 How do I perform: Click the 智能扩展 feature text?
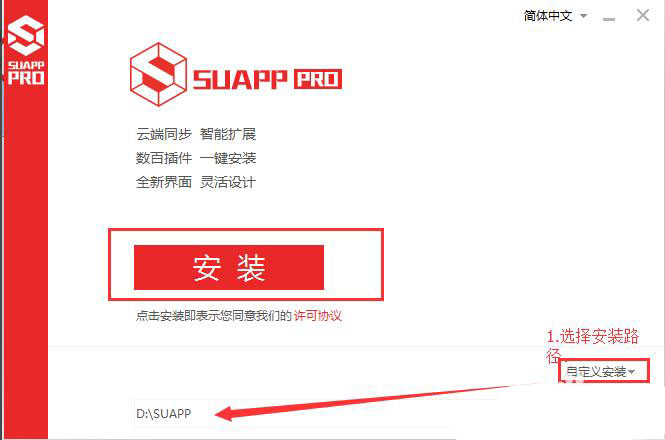(x=228, y=134)
